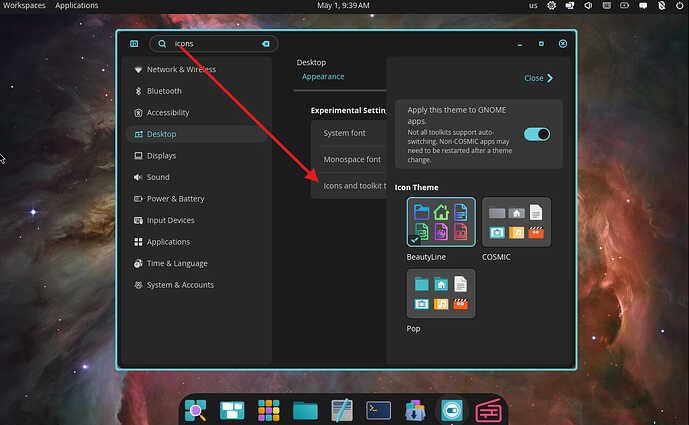Open Bluetooth settings page

[x=196, y=91]
